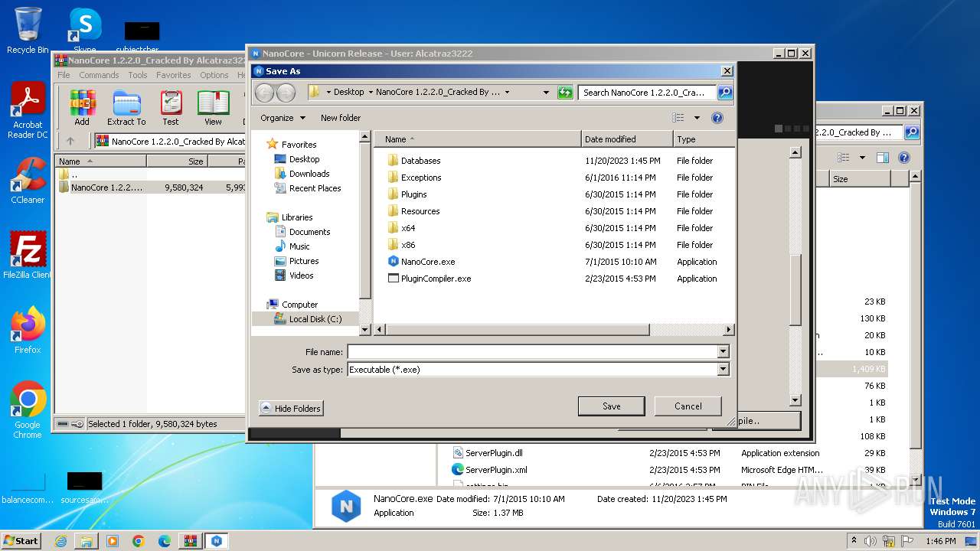Select the Resources folder
Image resolution: width=980 pixels, height=551 pixels.
(420, 211)
